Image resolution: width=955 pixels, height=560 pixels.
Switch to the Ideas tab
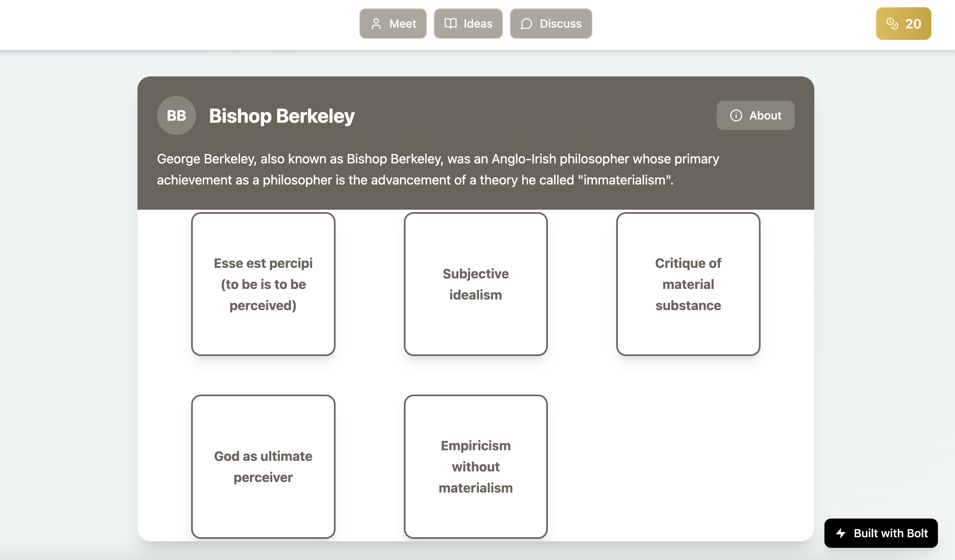tap(468, 24)
